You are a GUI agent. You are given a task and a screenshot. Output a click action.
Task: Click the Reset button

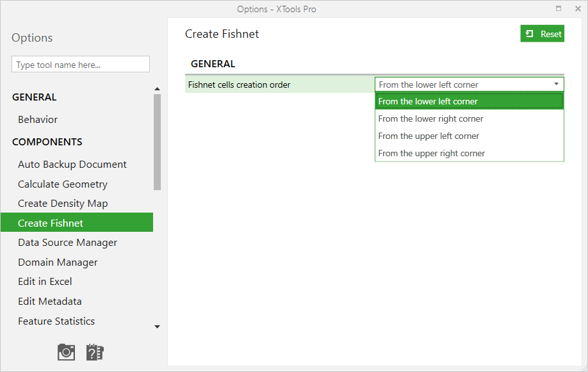(543, 34)
